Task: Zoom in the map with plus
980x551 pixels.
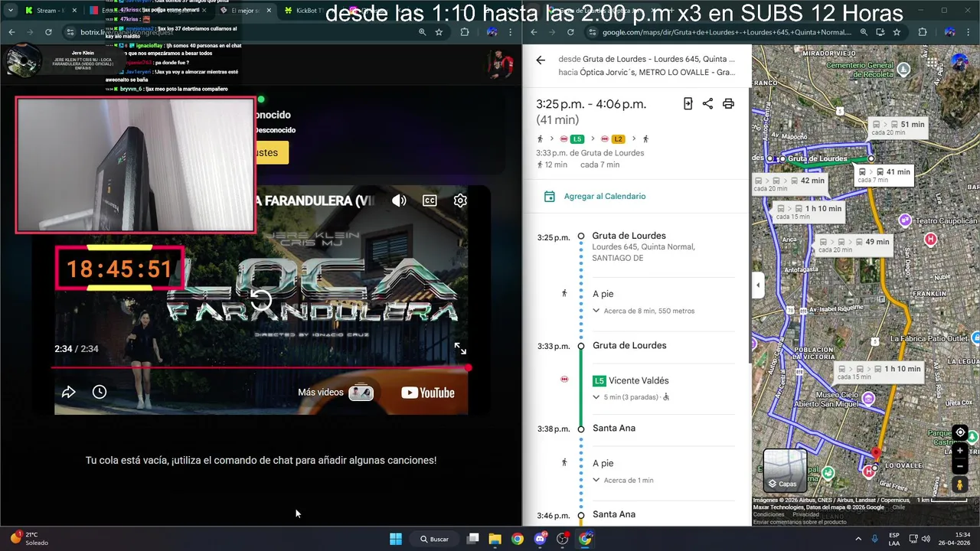Action: pyautogui.click(x=960, y=452)
